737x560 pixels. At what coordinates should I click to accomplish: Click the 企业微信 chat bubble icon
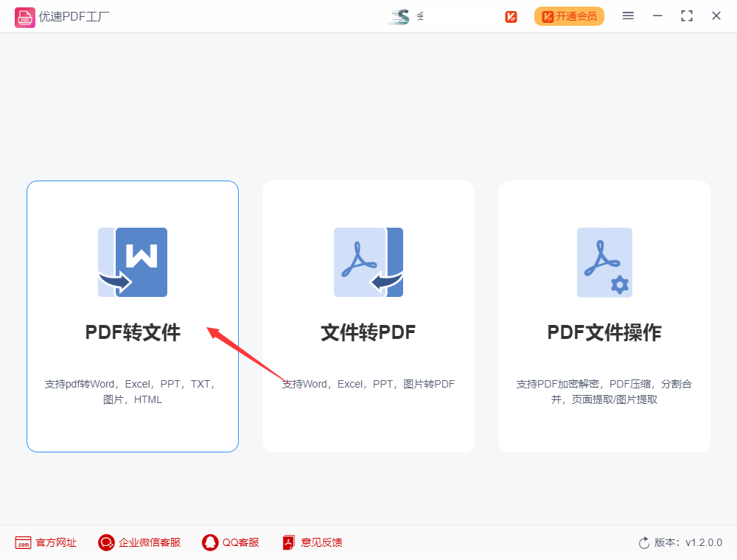[x=106, y=542]
